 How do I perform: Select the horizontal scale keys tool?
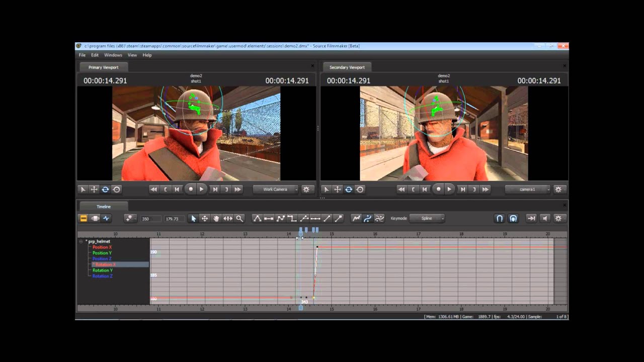point(228,218)
